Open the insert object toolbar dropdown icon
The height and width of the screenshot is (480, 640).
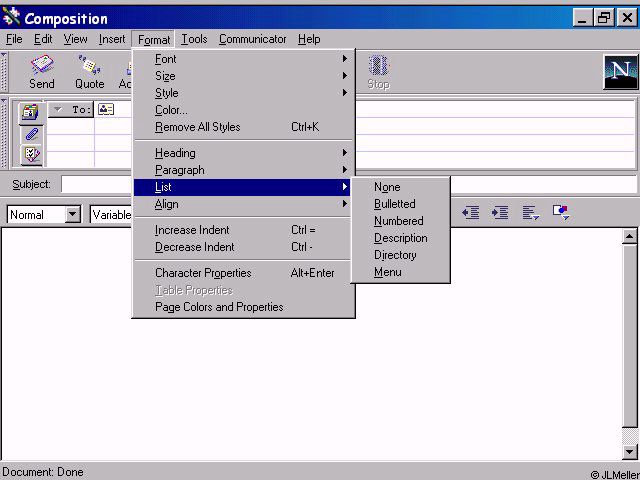coord(561,212)
